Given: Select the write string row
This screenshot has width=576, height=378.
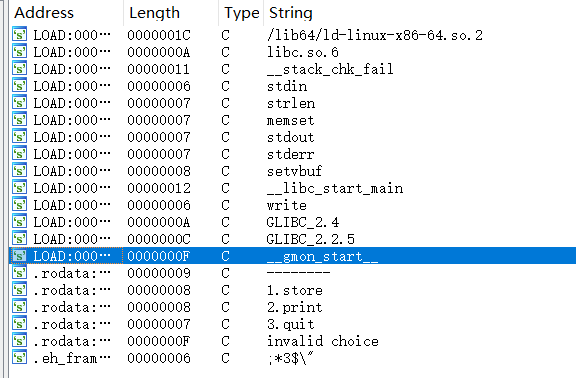Looking at the screenshot, I should (x=293, y=205).
